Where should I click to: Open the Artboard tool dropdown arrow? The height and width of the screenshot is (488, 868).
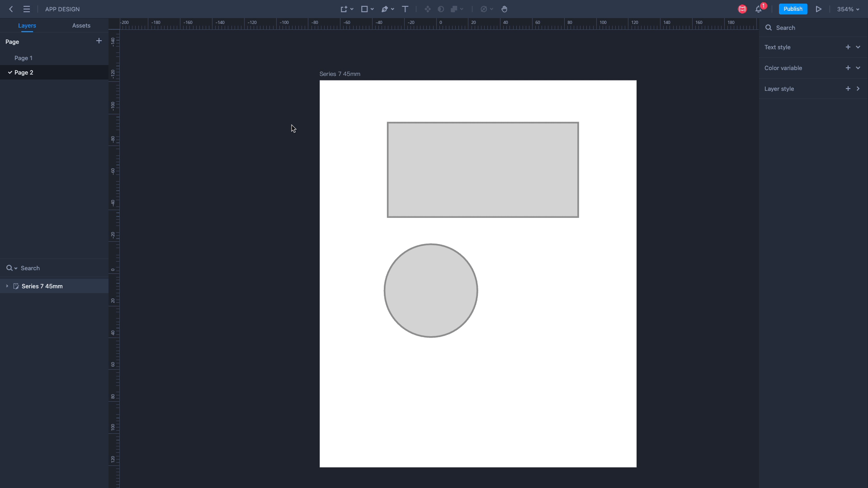[352, 9]
